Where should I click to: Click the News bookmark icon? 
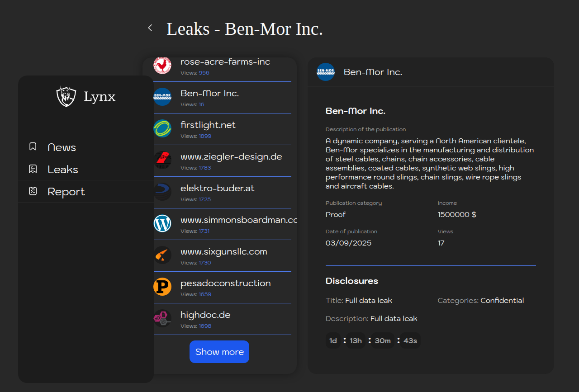33,146
